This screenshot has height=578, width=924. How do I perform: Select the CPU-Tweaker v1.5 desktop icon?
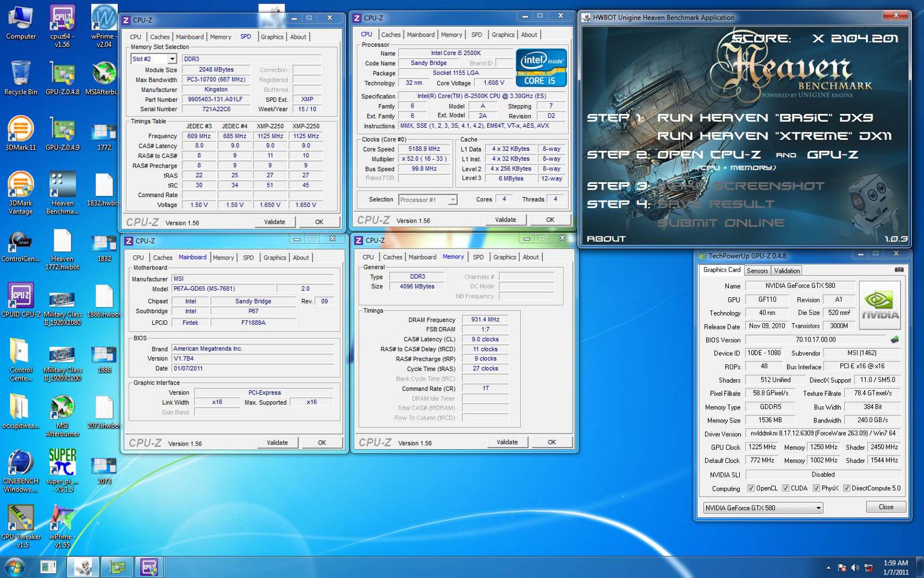[x=21, y=527]
